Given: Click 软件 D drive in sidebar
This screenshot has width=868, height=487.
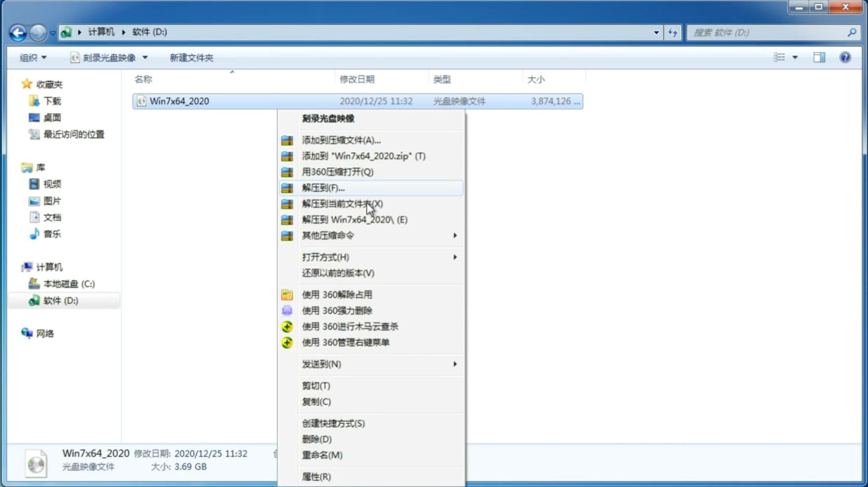Looking at the screenshot, I should [x=60, y=300].
